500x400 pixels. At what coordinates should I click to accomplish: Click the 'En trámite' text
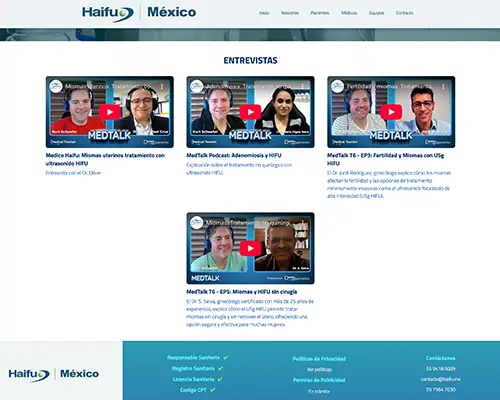(319, 391)
